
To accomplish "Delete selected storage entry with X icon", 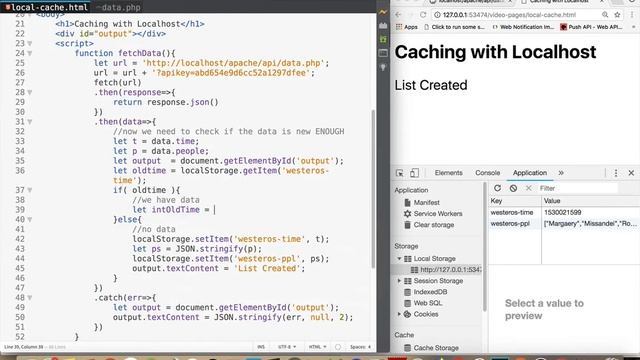I will (x=529, y=188).
